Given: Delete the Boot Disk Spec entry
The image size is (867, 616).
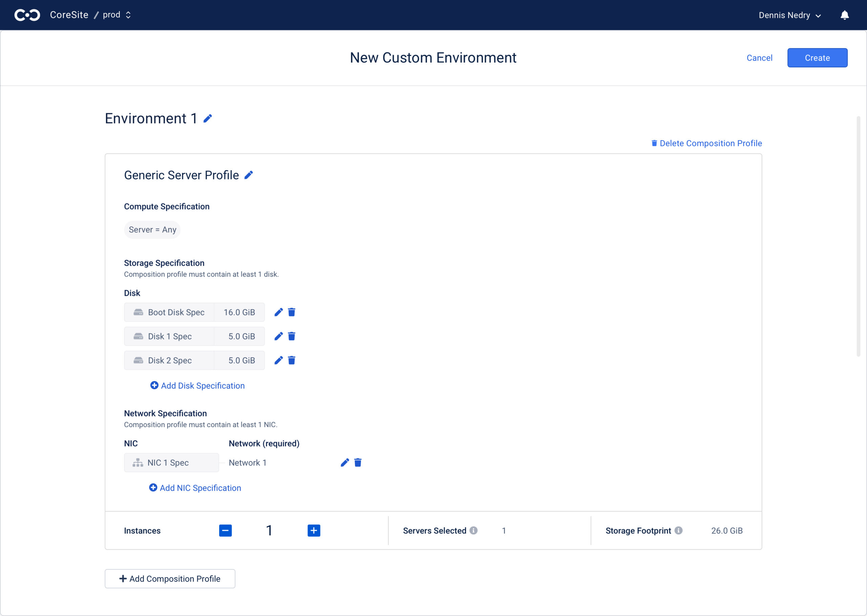Looking at the screenshot, I should [291, 312].
